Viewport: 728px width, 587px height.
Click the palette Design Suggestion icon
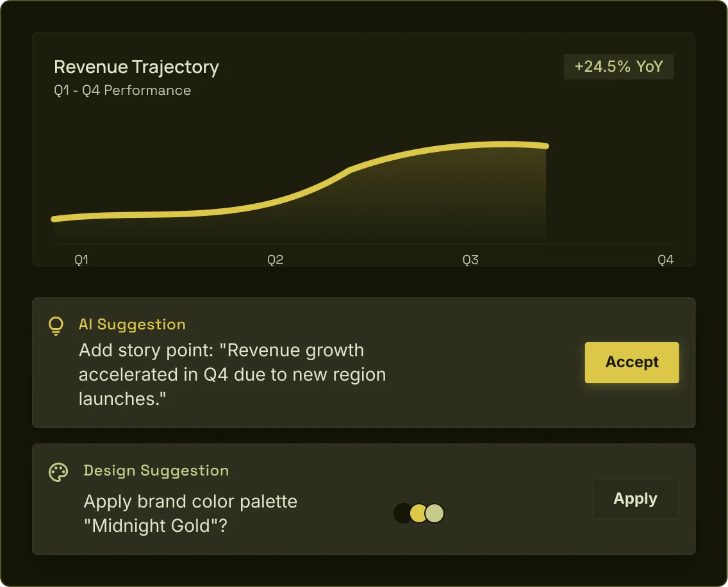pyautogui.click(x=58, y=473)
